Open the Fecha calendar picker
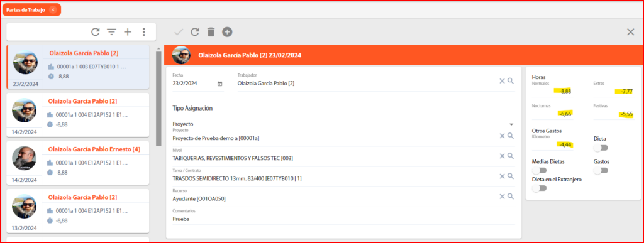The image size is (644, 243). coord(219,84)
